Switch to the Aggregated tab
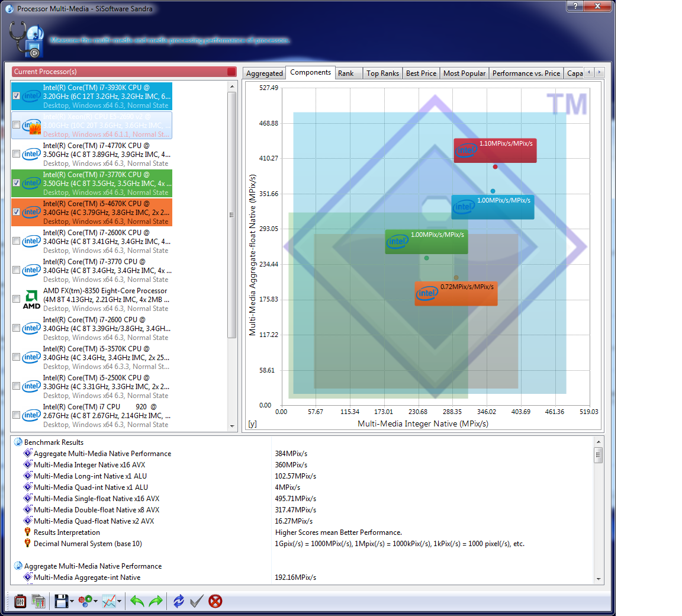The image size is (682, 616). 264,73
